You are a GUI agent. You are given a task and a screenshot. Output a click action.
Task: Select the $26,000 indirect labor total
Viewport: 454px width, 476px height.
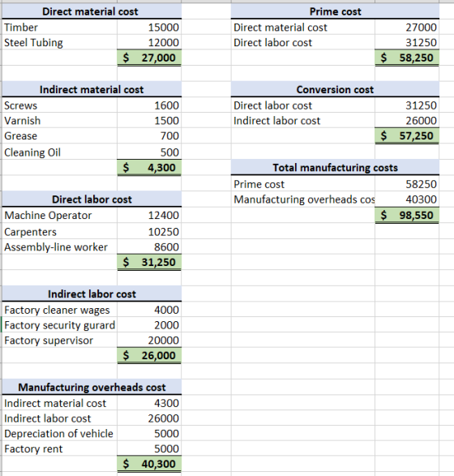tap(149, 355)
